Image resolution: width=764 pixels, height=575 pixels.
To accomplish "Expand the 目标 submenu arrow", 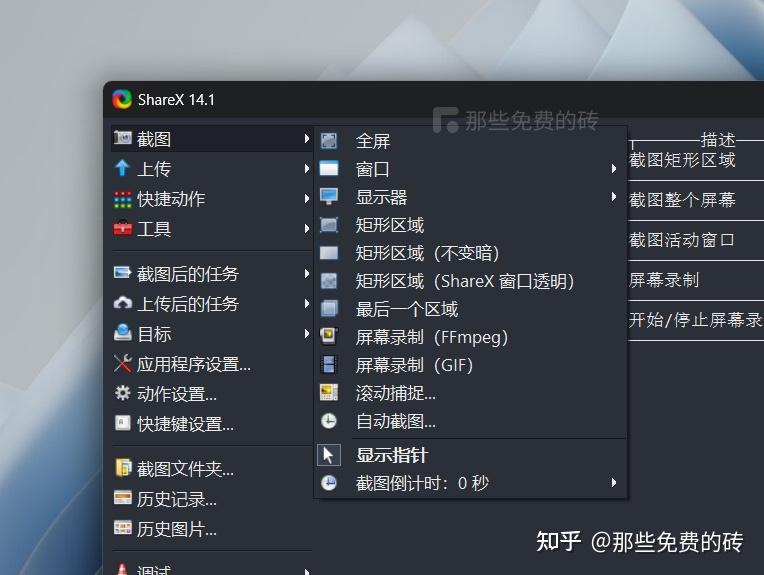I will pyautogui.click(x=306, y=334).
